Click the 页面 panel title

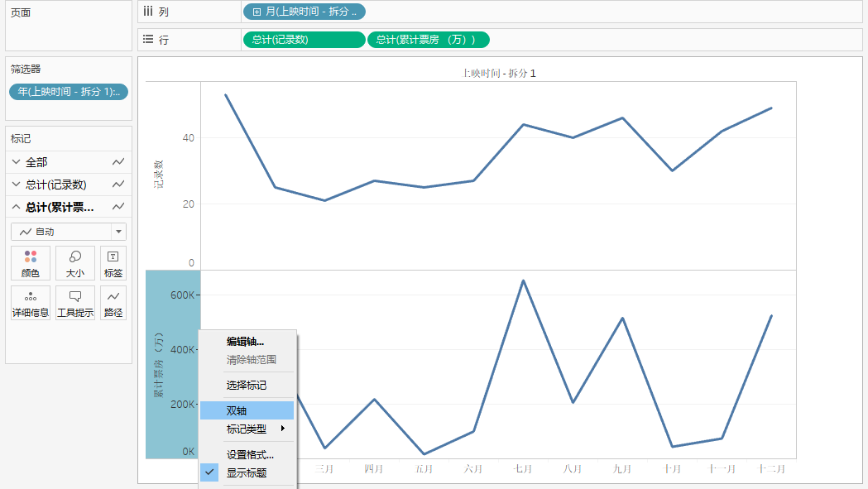click(x=21, y=12)
